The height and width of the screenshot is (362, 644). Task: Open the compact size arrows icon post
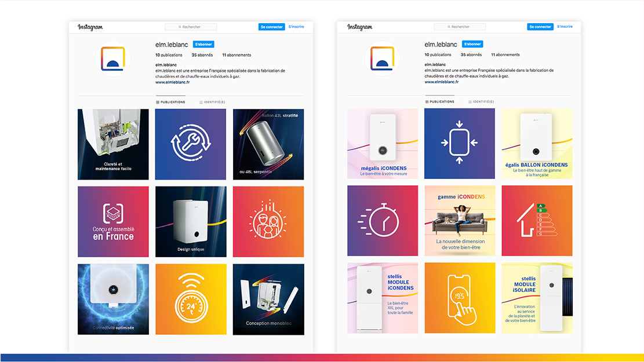460,144
